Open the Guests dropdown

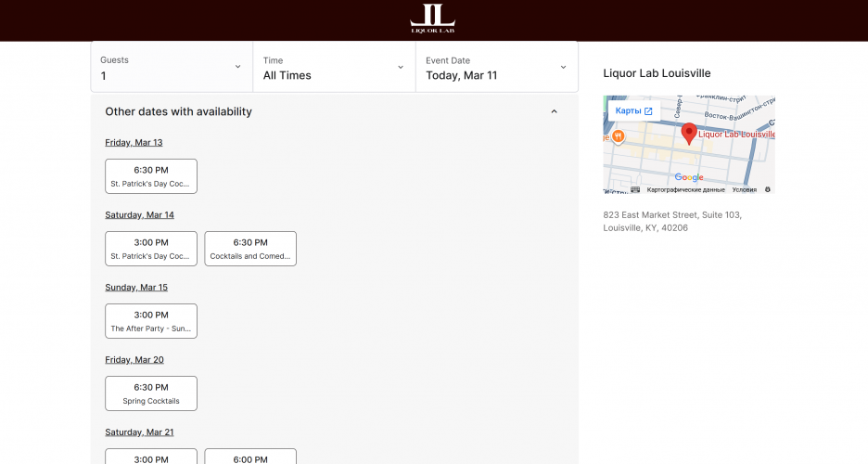point(172,67)
